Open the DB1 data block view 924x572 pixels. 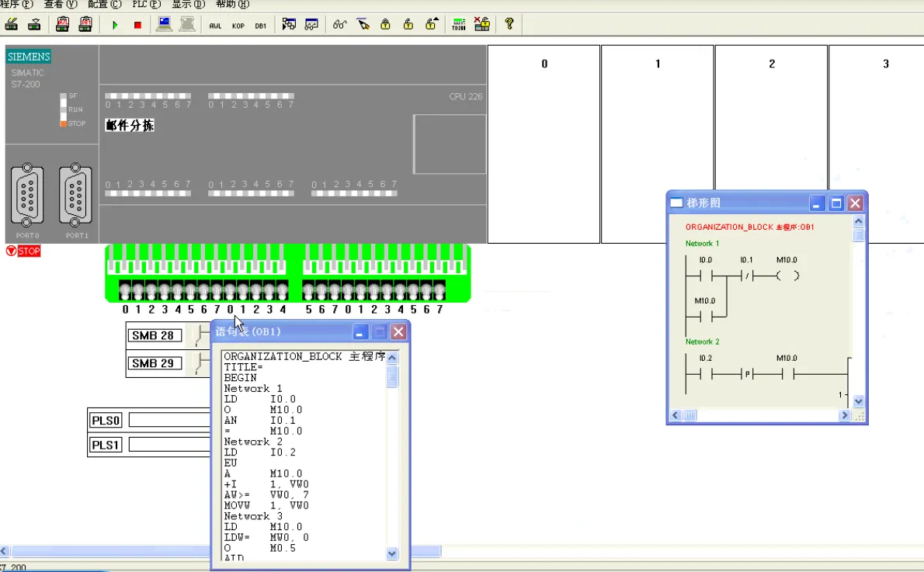click(x=260, y=26)
